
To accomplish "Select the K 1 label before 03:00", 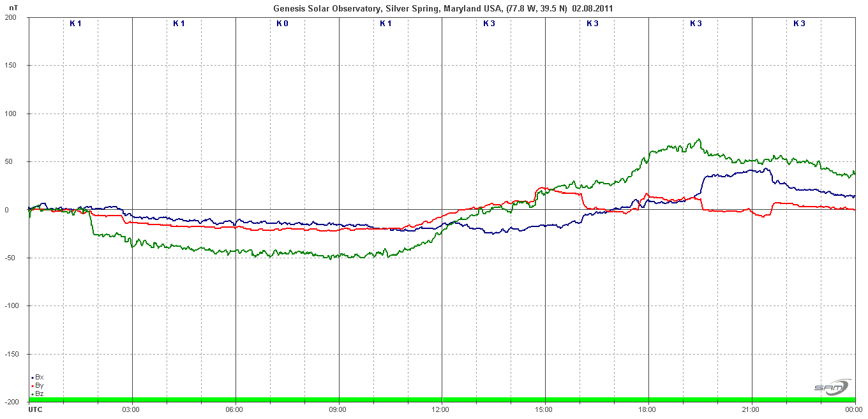I will click(x=75, y=24).
